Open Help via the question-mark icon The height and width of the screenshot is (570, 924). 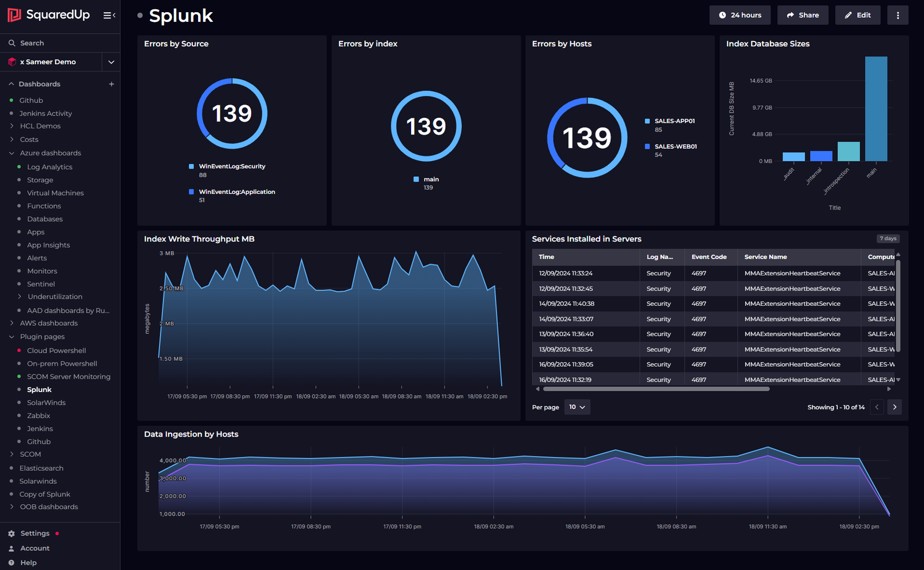point(12,562)
